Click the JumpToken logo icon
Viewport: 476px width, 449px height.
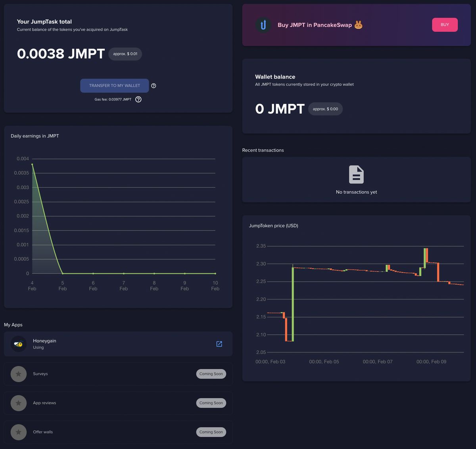coord(263,25)
